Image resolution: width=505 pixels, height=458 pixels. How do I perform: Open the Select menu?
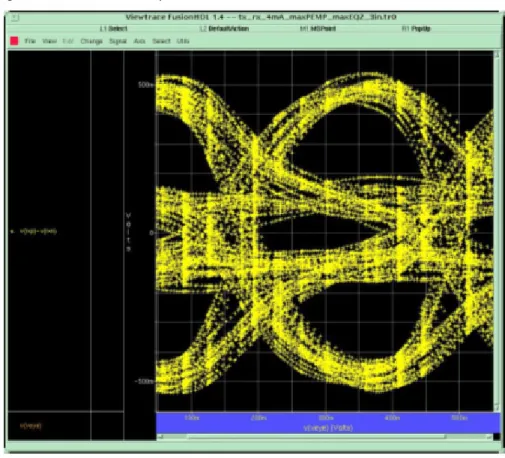pyautogui.click(x=161, y=41)
